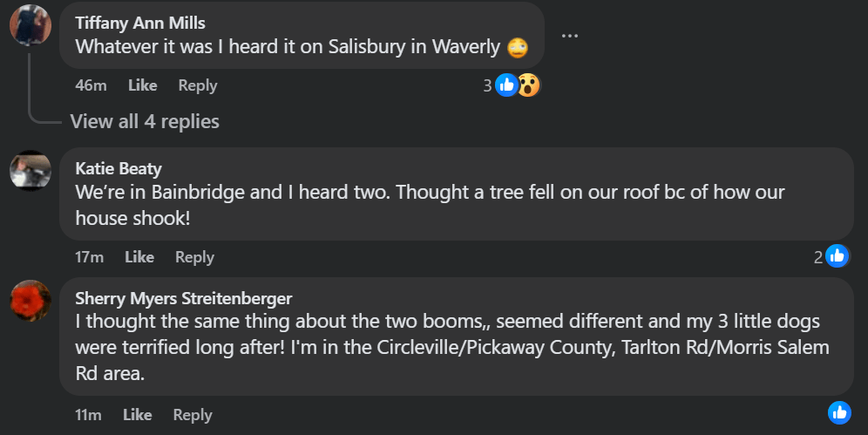The image size is (868, 435).
Task: Open Sherry Myers Streitenberger's profile picture
Action: pos(31,301)
